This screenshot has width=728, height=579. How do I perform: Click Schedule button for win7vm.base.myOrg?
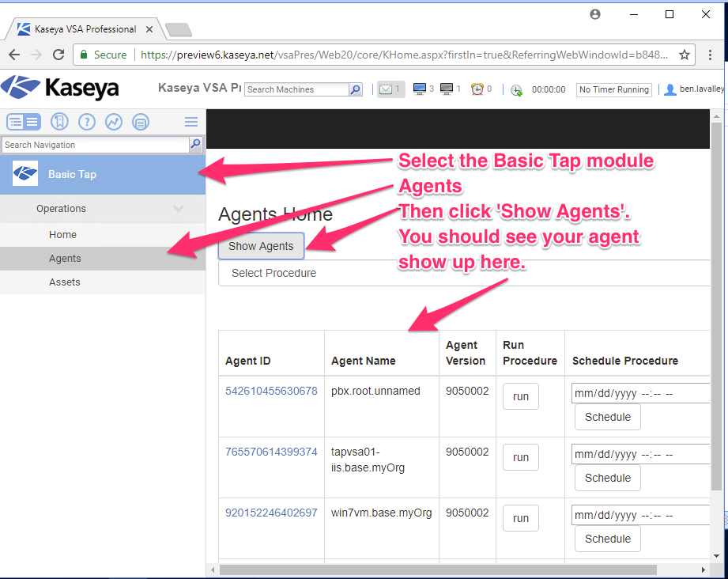(607, 539)
